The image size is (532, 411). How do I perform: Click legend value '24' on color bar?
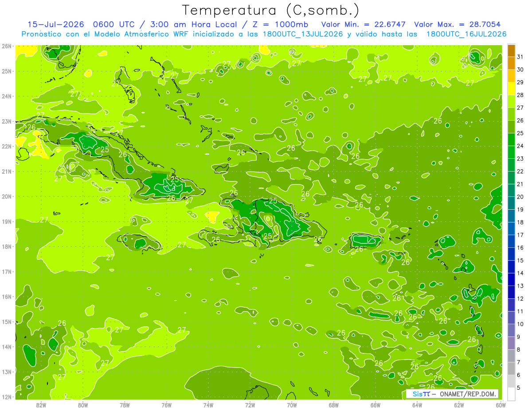[520, 146]
